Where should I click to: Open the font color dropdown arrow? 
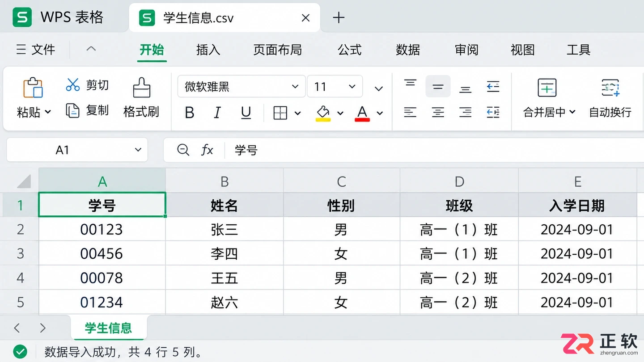click(380, 114)
